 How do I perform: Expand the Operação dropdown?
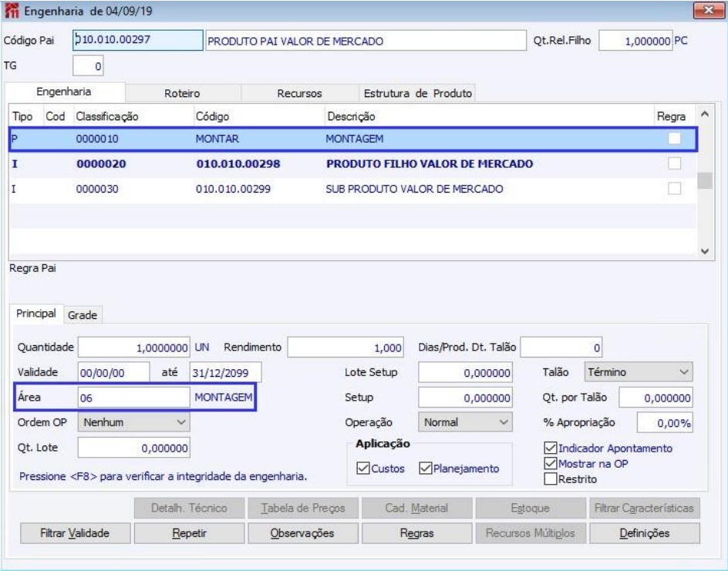[465, 422]
